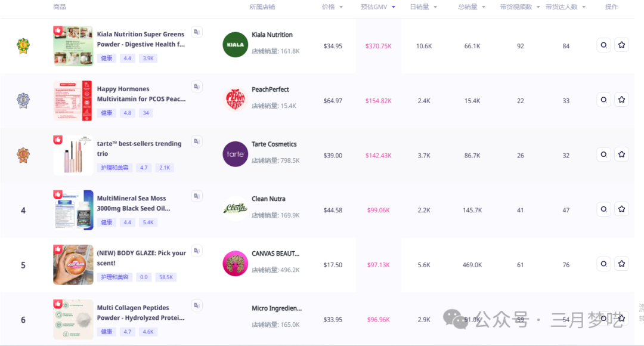The image size is (644, 346).
Task: Click circle action icon in MultiMineral Sea Moss row
Action: click(603, 209)
